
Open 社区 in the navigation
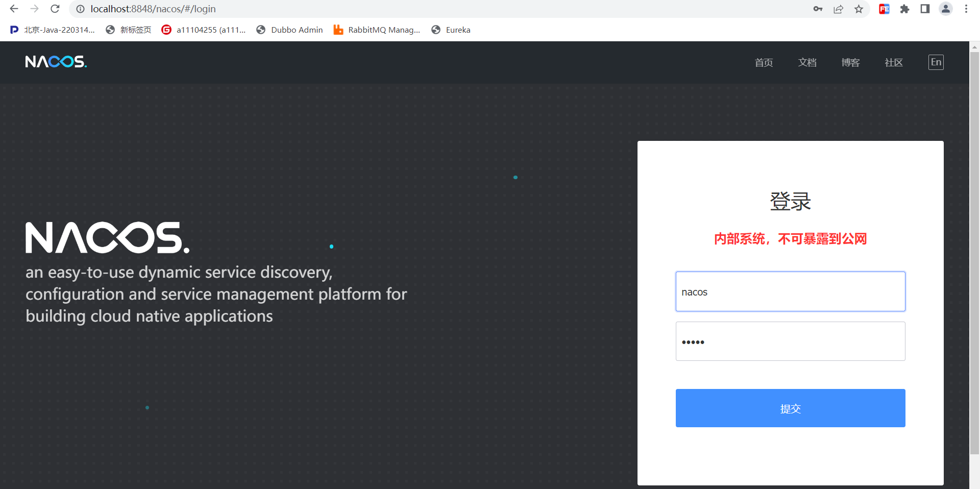[x=894, y=63]
